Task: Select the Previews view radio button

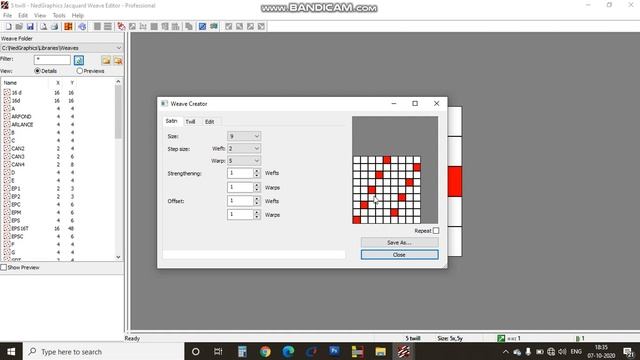Action: point(80,71)
